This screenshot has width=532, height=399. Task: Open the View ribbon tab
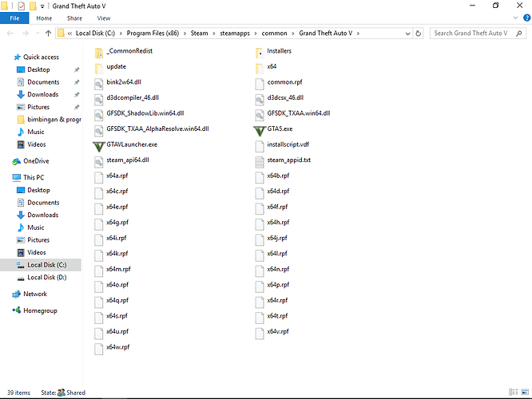coord(104,18)
